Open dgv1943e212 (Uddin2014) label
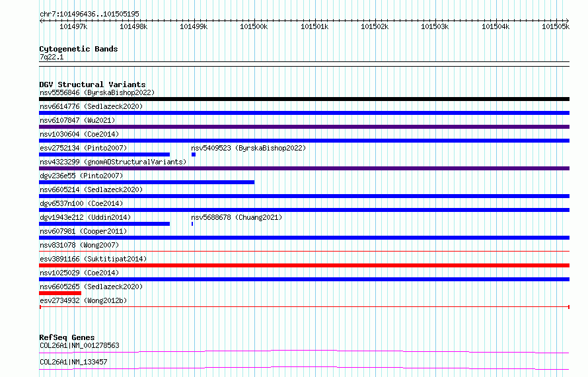This screenshot has width=588, height=377. (x=85, y=217)
